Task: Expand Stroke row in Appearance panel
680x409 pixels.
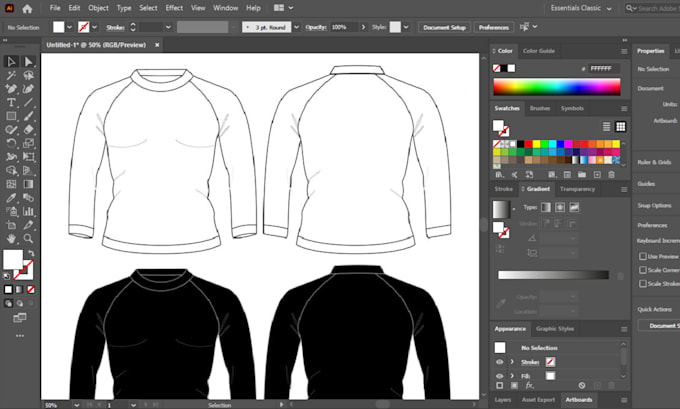Action: tap(512, 362)
